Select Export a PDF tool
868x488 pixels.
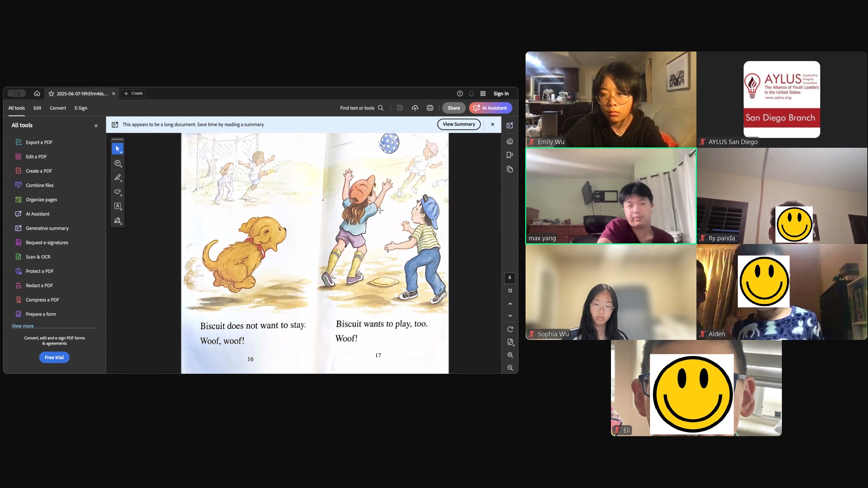pos(39,142)
